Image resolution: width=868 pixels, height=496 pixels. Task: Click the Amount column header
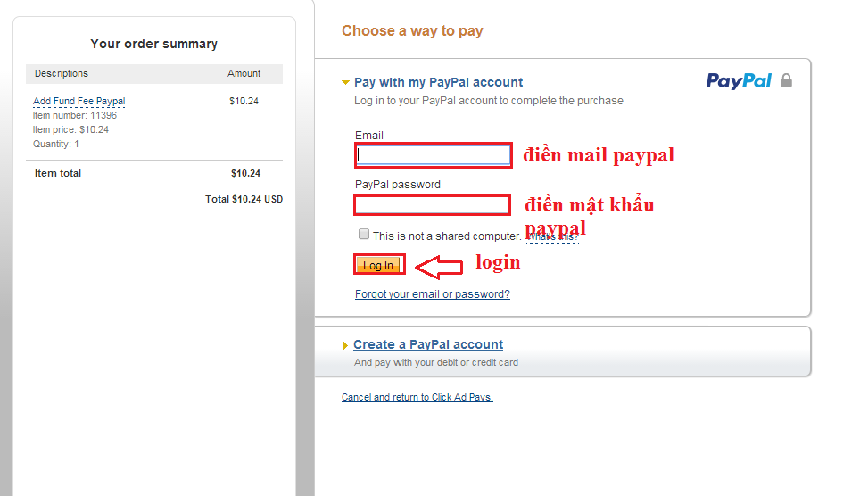(x=244, y=73)
